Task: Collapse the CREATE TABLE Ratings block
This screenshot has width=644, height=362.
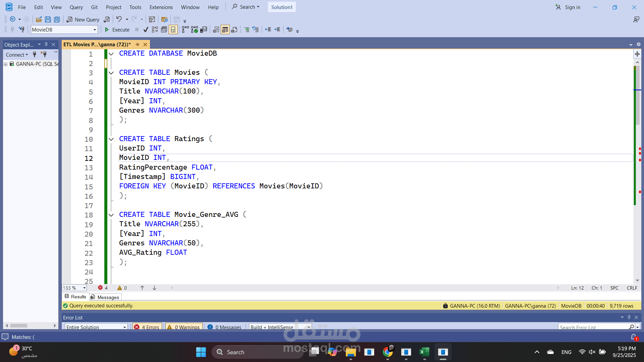Action: (111, 139)
